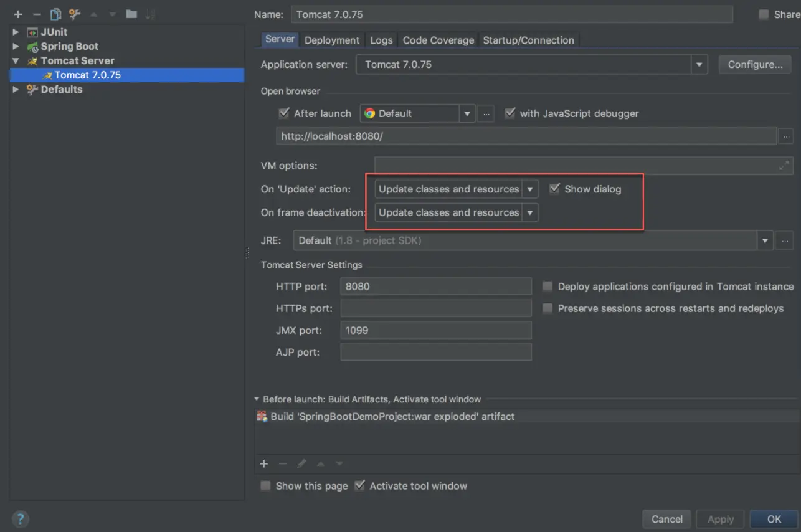Focus the Name text field
Viewport: 801px width, 532px height.
tap(511, 14)
